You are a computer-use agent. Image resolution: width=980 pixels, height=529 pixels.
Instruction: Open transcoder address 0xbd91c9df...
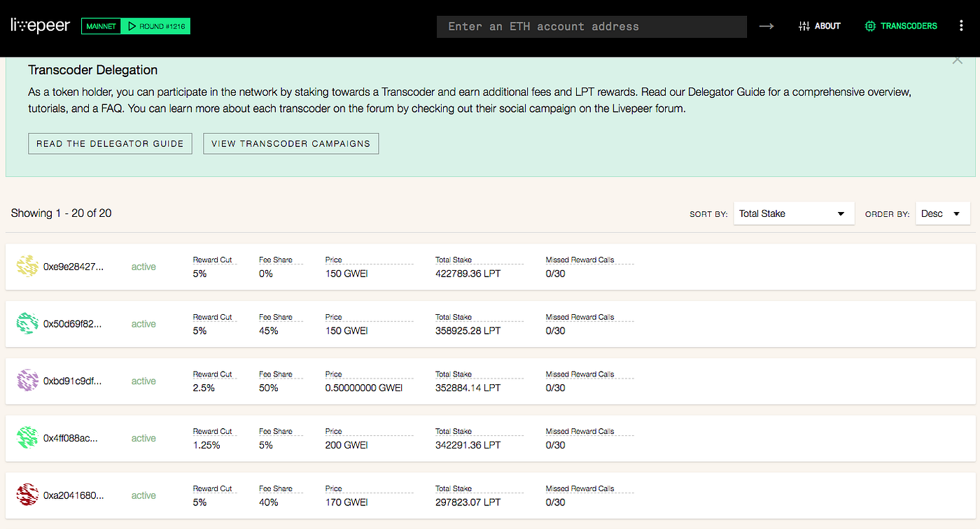72,381
